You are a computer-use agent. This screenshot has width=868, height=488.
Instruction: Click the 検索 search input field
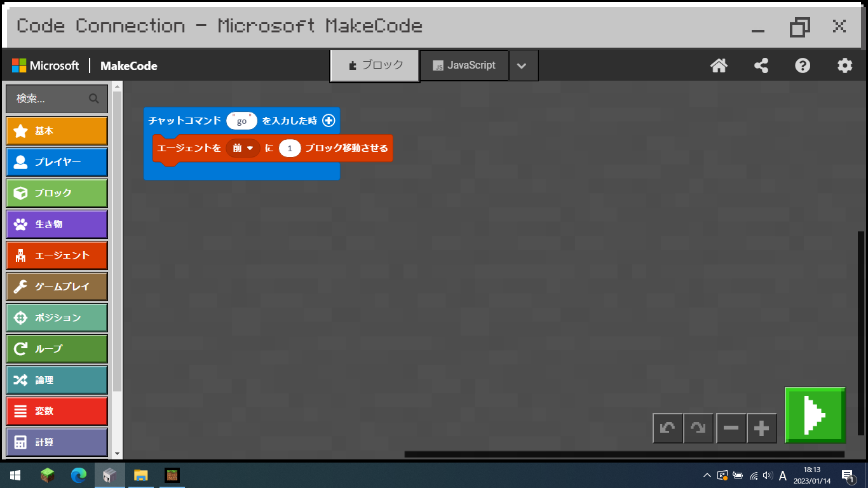(x=57, y=98)
